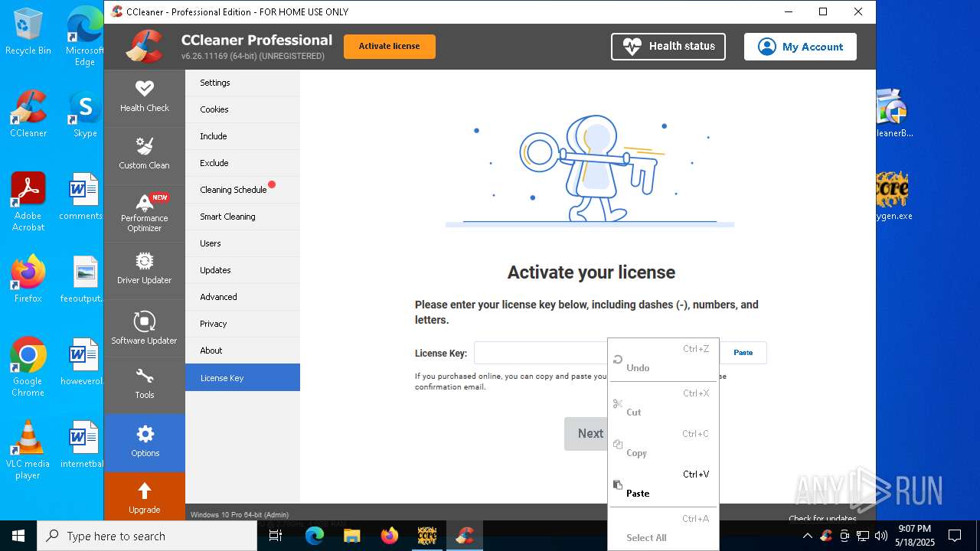The image size is (980, 551).
Task: Choose Paste in context menu
Action: pos(663,484)
